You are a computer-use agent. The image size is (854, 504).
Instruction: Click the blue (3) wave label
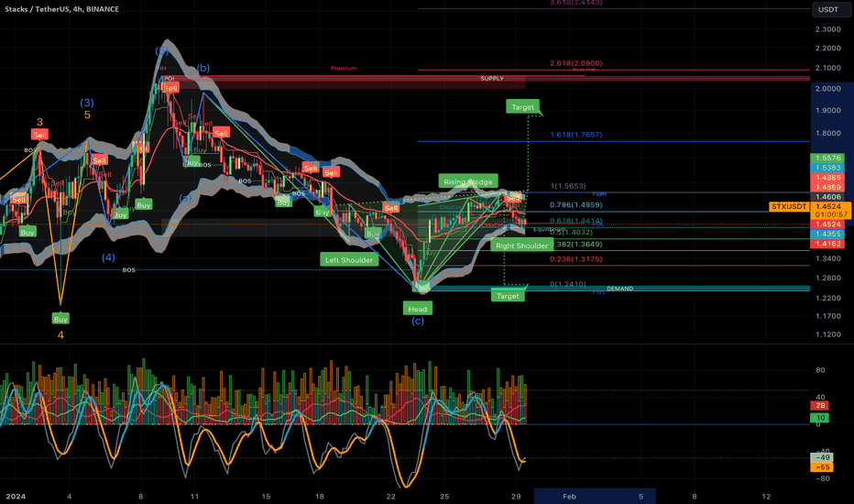click(x=87, y=103)
